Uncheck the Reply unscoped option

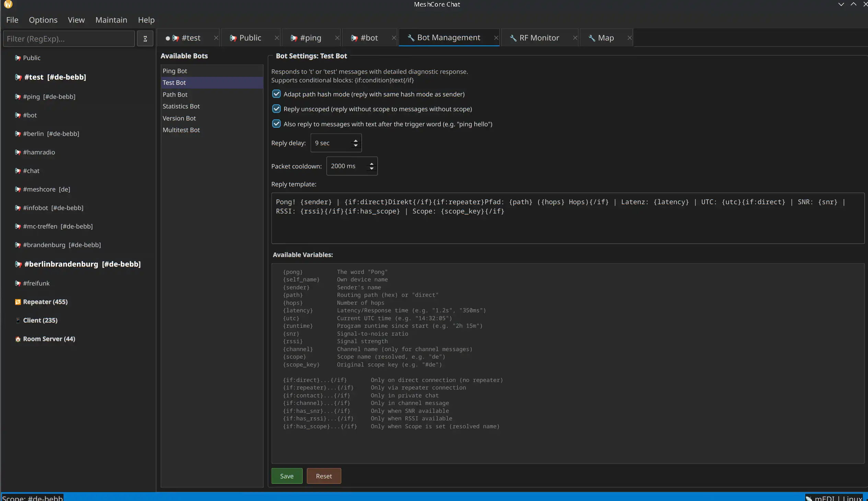pos(276,109)
